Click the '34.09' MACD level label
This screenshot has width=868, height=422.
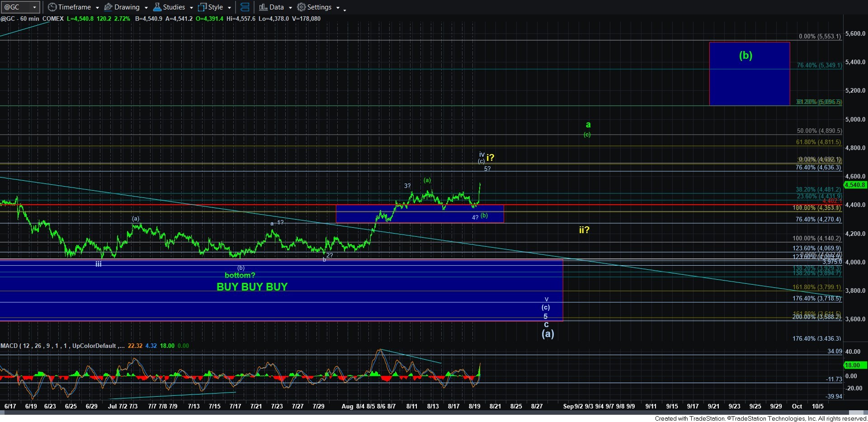click(x=835, y=351)
